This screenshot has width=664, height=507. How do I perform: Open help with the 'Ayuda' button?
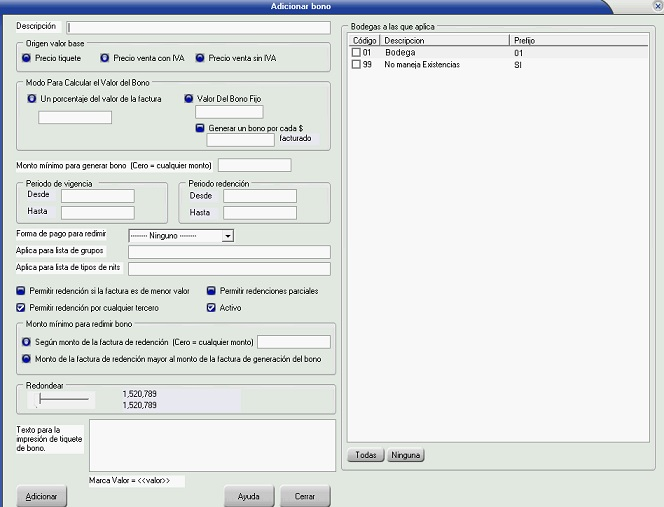tap(248, 496)
